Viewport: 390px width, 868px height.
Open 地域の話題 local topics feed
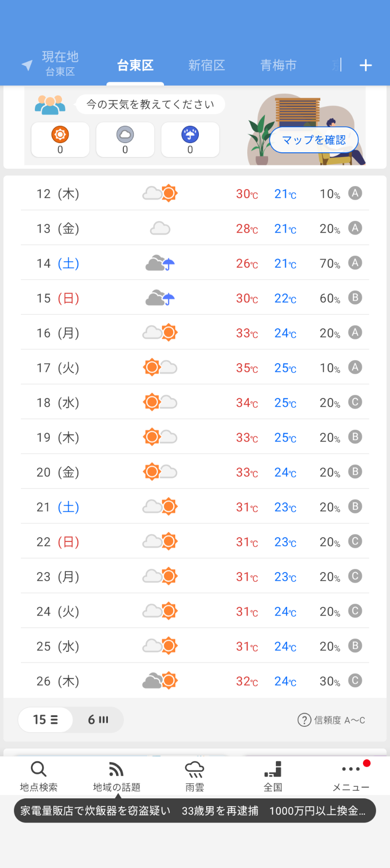(117, 776)
